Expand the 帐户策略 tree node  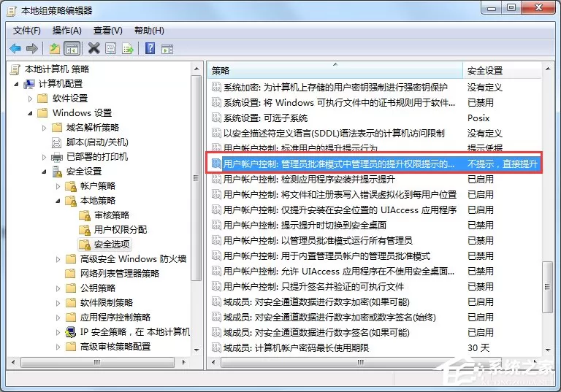pos(58,186)
